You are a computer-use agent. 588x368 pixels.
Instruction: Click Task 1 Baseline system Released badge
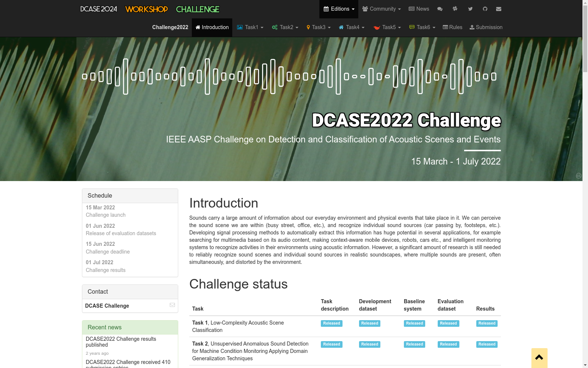415,323
